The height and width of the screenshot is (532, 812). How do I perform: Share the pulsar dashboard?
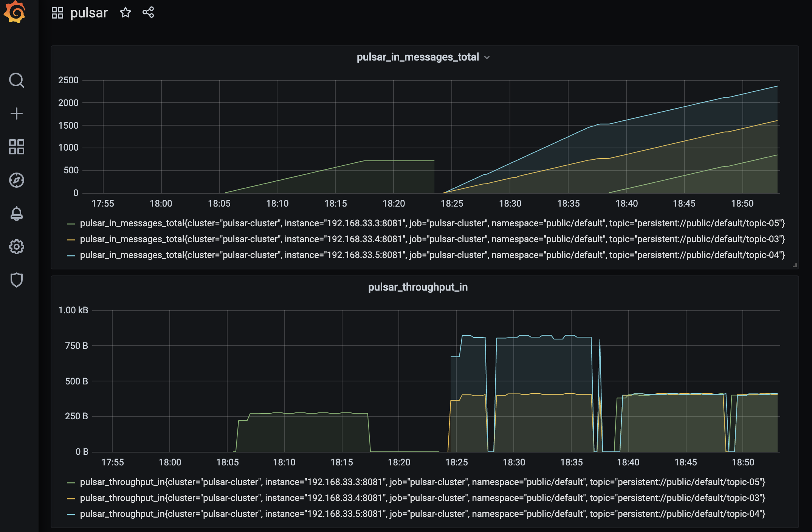click(x=148, y=12)
